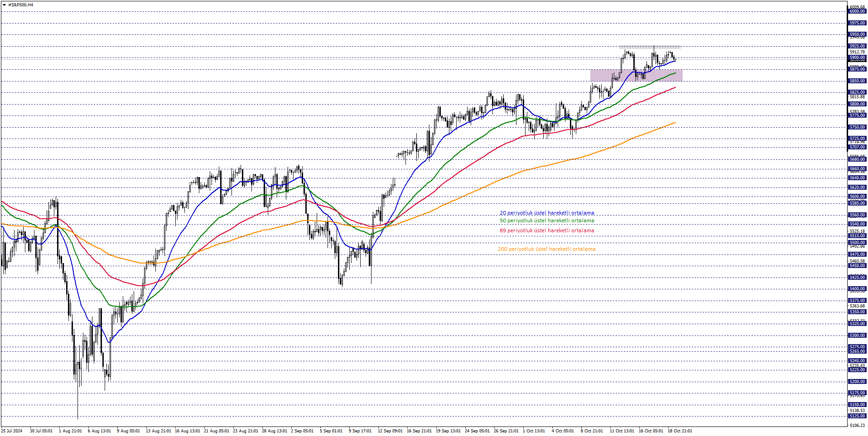This screenshot has width=868, height=436.
Task: Click the 6000.00 price level label
Action: tap(857, 11)
